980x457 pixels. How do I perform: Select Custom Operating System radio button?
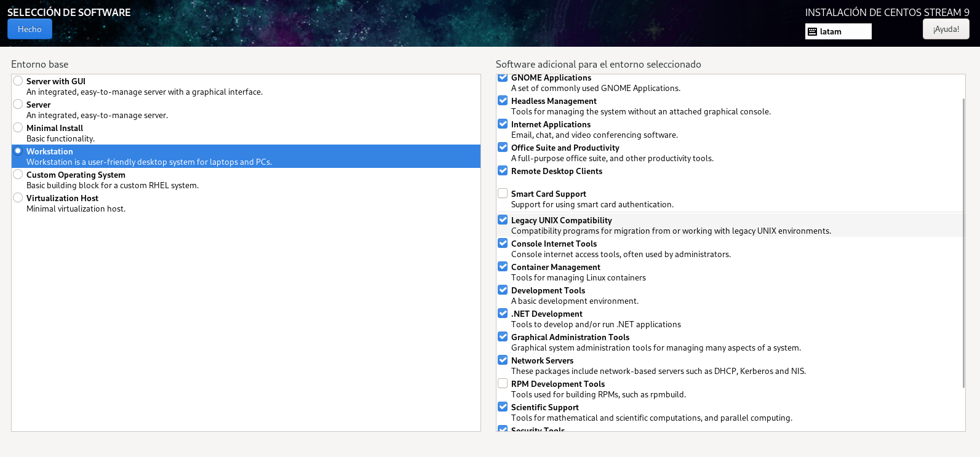click(18, 175)
